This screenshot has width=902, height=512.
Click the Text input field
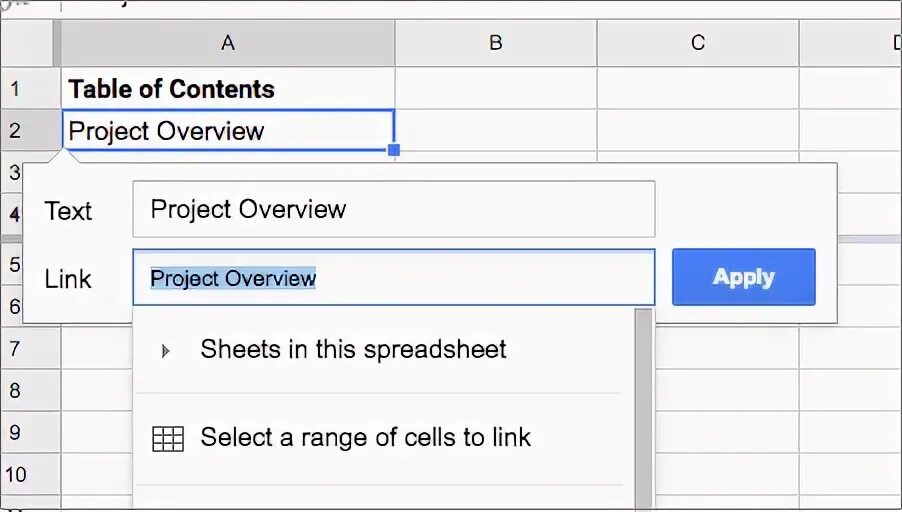tap(393, 209)
